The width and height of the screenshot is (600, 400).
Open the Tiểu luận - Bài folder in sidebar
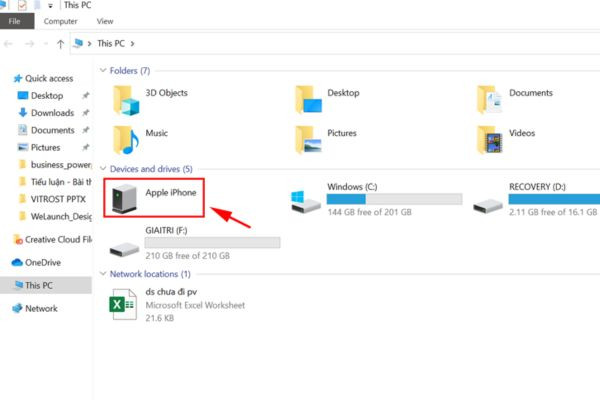55,182
